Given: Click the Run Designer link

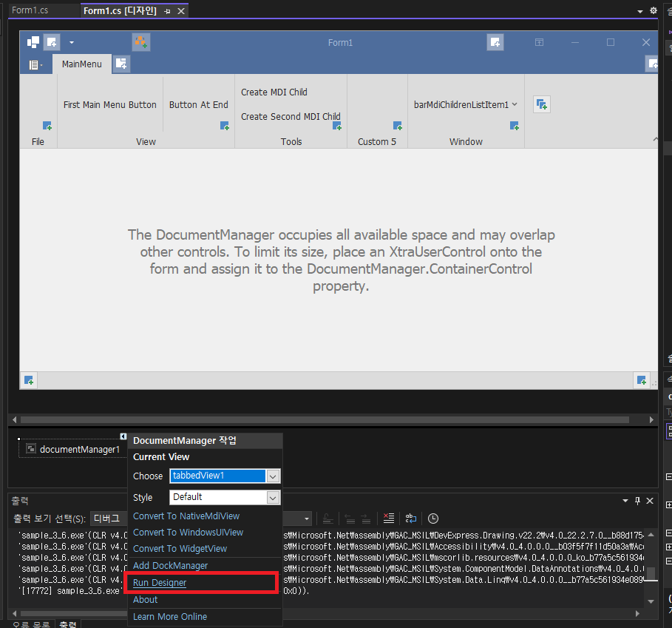Looking at the screenshot, I should [160, 583].
